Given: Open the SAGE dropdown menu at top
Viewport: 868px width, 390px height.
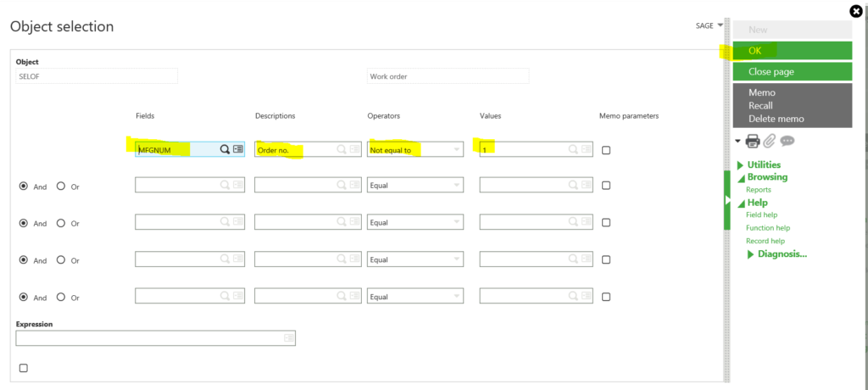Looking at the screenshot, I should (x=709, y=25).
